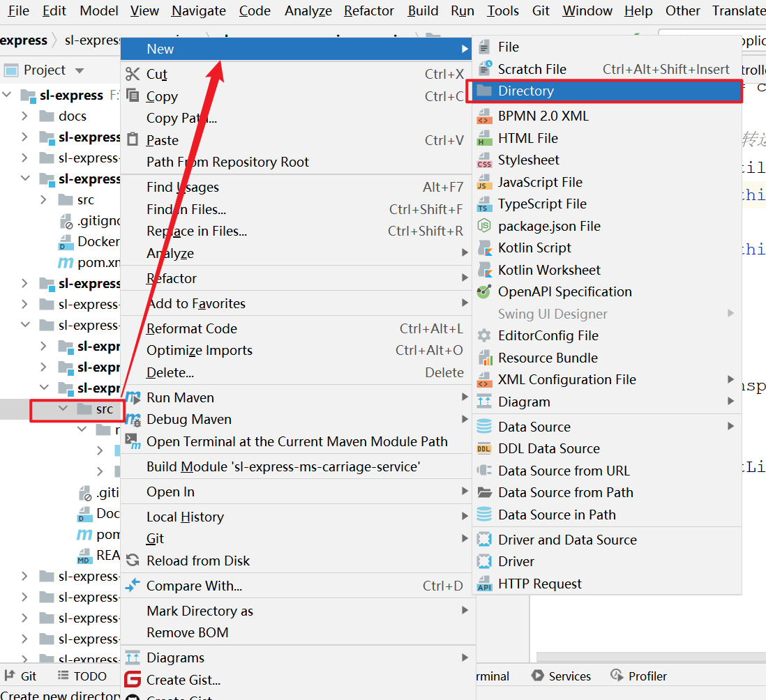766x700 pixels.
Task: Expand the Analyze submenu
Action: coord(465,253)
